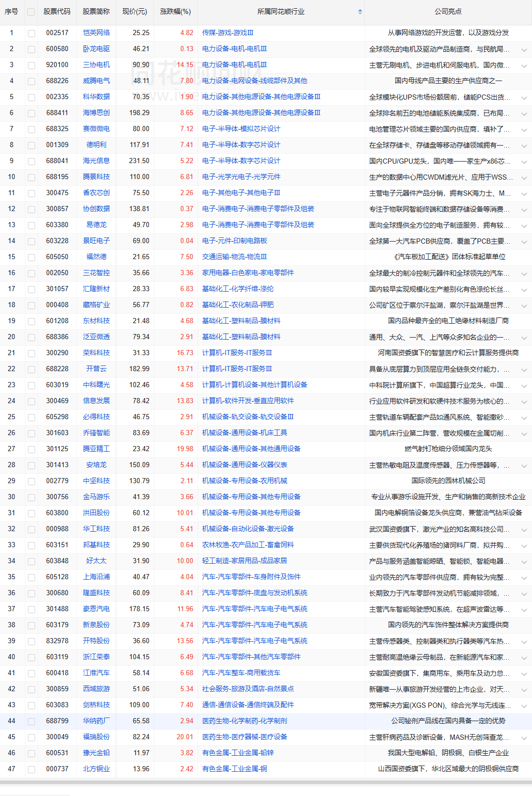Open industry link 电子-元件-印制电路板
Viewport: 532px width, 796px height.
point(235,241)
